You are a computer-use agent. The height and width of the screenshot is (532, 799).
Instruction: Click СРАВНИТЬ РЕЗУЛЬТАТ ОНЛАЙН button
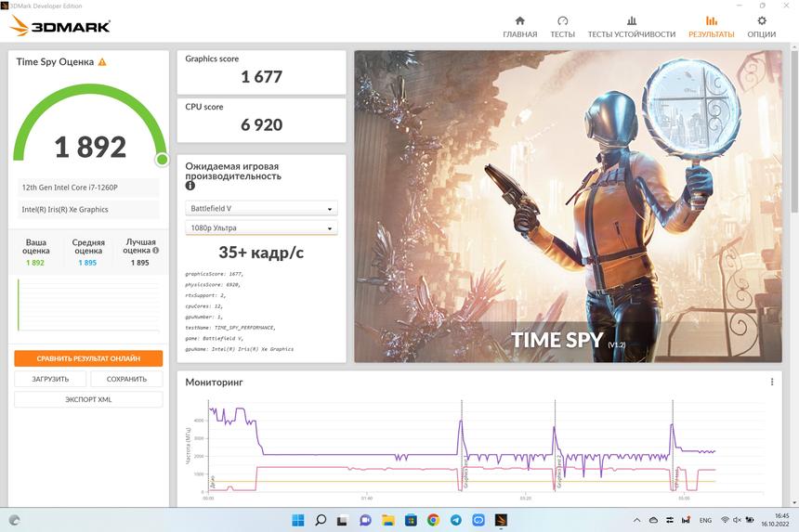(88, 358)
